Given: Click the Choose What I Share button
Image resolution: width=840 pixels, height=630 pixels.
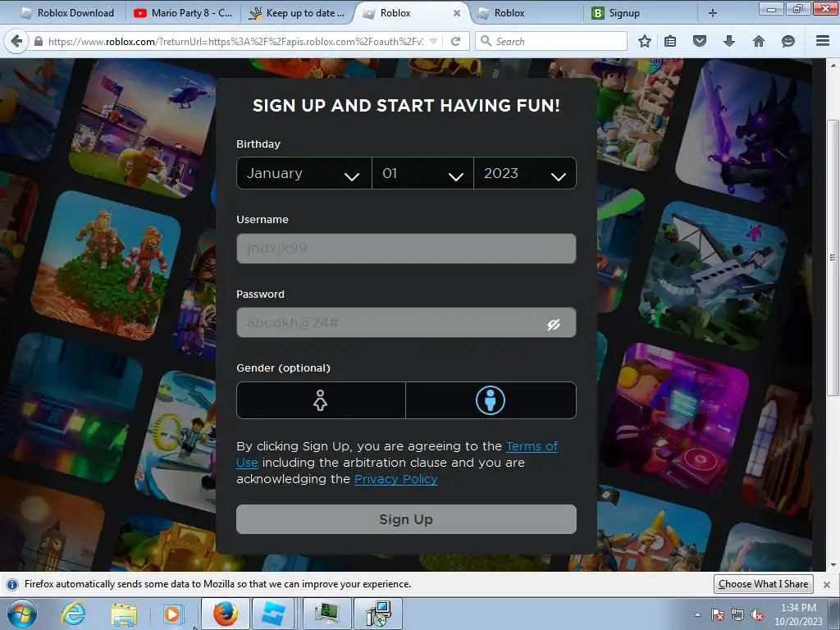Looking at the screenshot, I should [764, 584].
